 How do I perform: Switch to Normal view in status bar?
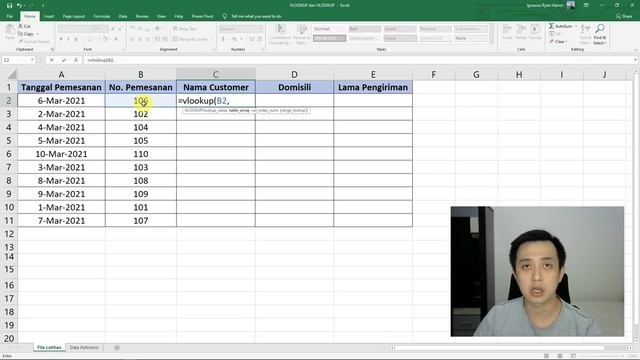tap(546, 356)
